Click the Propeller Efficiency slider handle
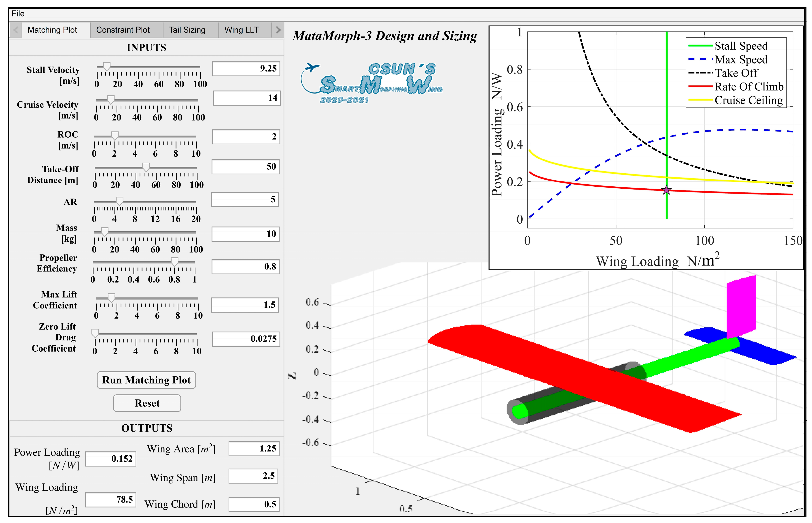 [x=174, y=262]
